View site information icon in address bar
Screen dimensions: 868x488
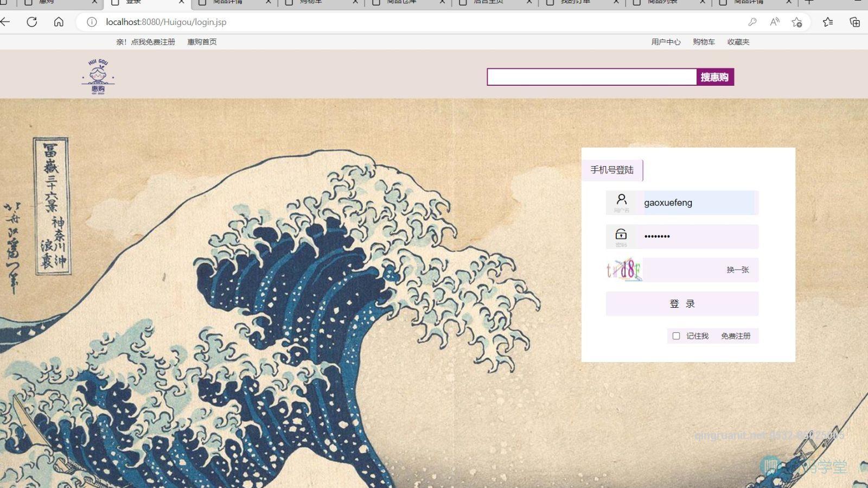(92, 22)
